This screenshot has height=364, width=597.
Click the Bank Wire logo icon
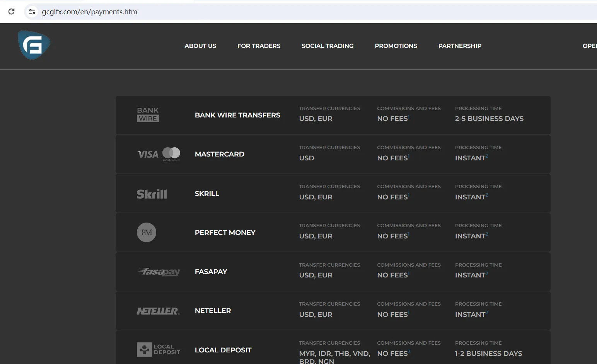(x=148, y=115)
